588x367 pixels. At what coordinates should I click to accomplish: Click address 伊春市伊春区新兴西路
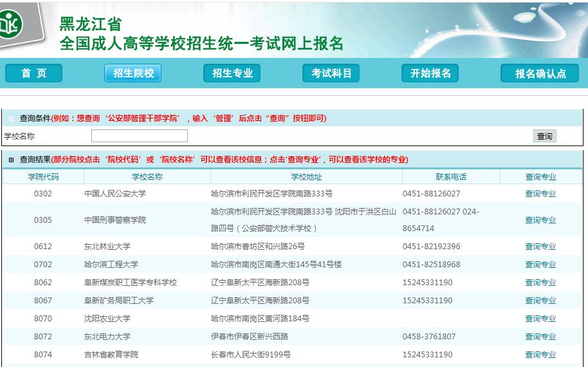click(x=250, y=337)
